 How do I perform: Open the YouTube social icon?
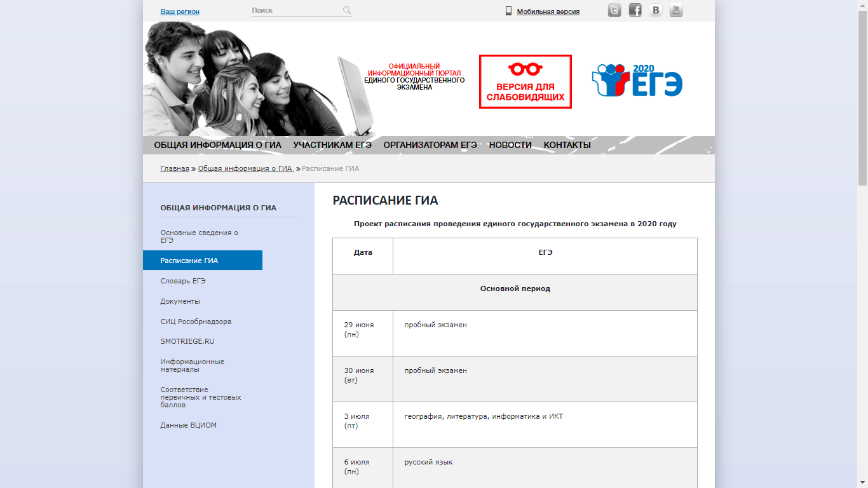[x=676, y=10]
